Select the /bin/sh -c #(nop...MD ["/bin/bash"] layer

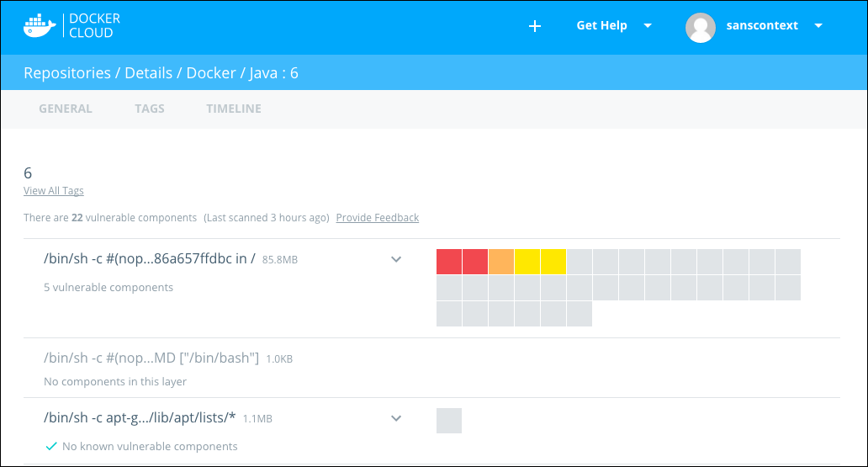click(151, 358)
